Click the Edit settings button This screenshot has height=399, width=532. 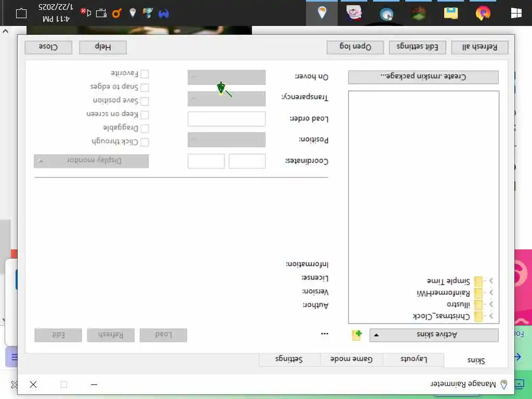[417, 47]
